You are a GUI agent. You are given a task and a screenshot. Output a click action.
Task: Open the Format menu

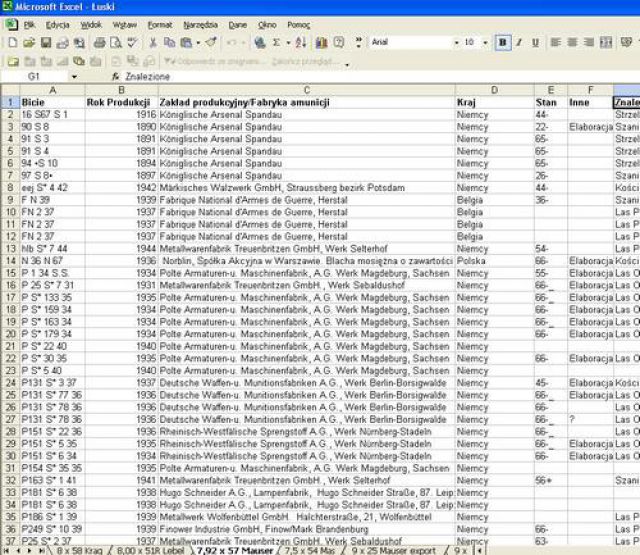(160, 25)
